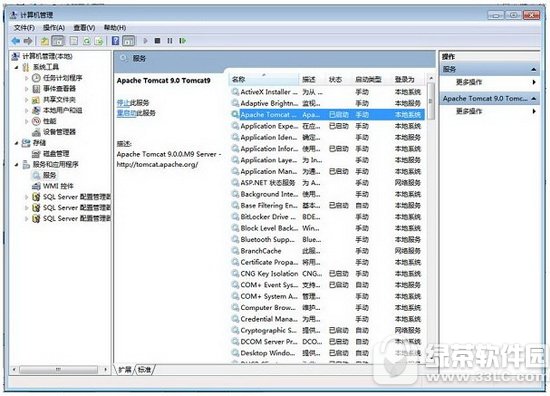This screenshot has height=396, width=550.
Task: Select the Application Experience service row
Action: 328,126
